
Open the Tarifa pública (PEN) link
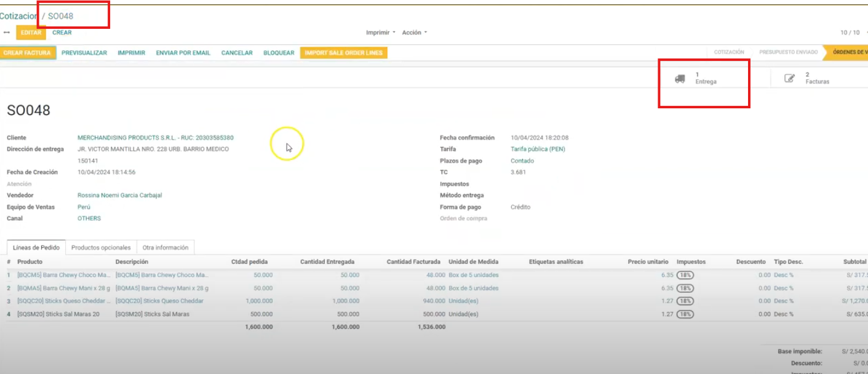coord(538,149)
